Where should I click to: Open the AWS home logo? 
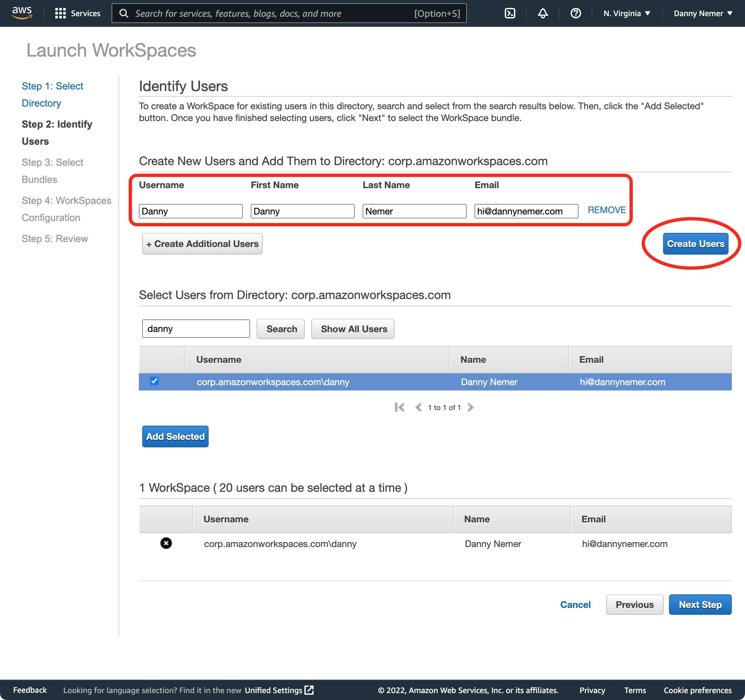(22, 13)
